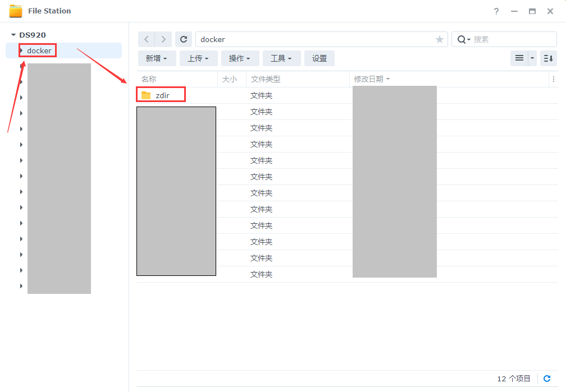Select the docker folder in sidebar

click(x=39, y=50)
